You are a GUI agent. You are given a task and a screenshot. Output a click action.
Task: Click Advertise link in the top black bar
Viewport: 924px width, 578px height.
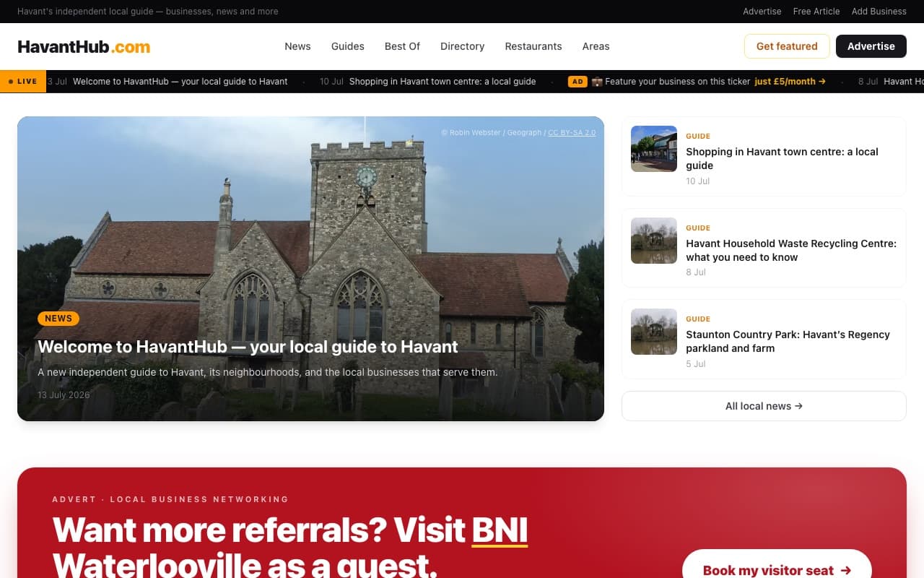click(762, 12)
